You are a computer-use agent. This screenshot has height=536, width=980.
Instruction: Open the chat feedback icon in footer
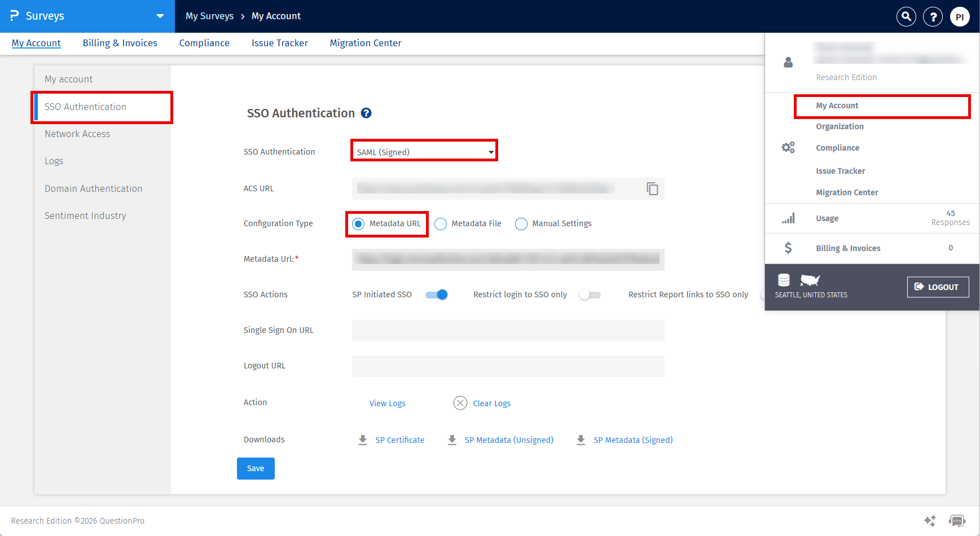pyautogui.click(x=957, y=520)
